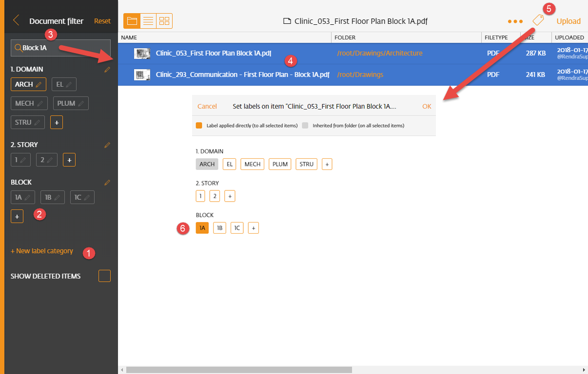Toggle the ARCH filter label in sidebar

pos(28,84)
